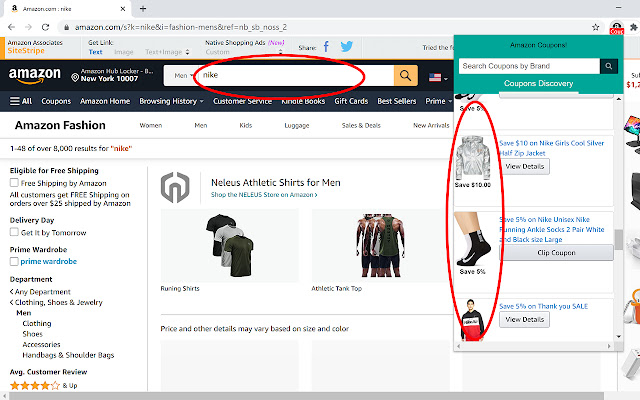Select four stars & Up rating
640x400 pixels.
pos(43,385)
